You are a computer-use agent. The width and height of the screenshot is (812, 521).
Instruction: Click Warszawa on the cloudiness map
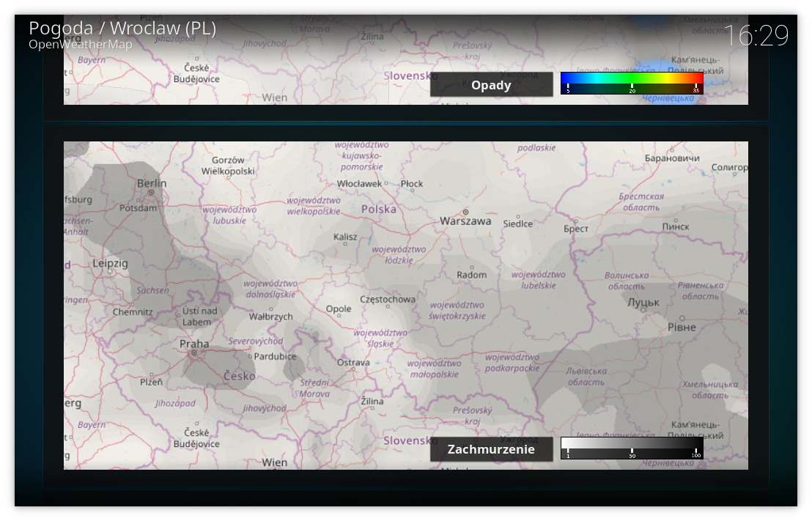click(x=465, y=221)
